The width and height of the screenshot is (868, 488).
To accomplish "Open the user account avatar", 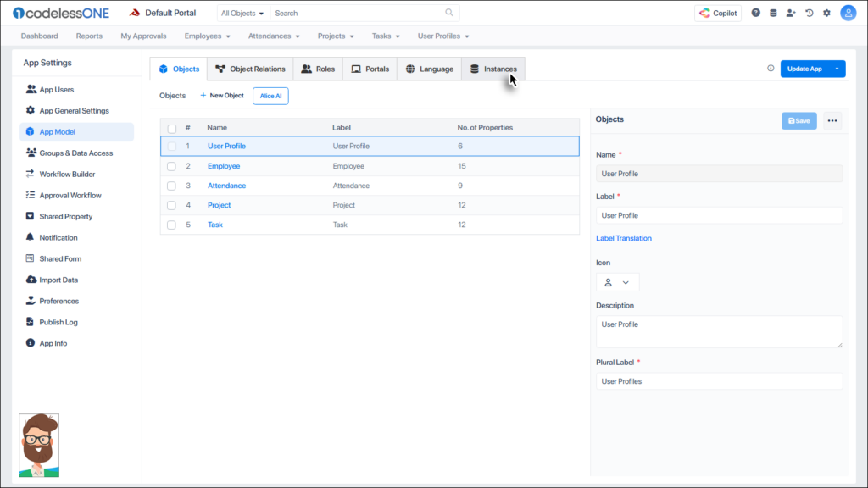I will click(848, 13).
